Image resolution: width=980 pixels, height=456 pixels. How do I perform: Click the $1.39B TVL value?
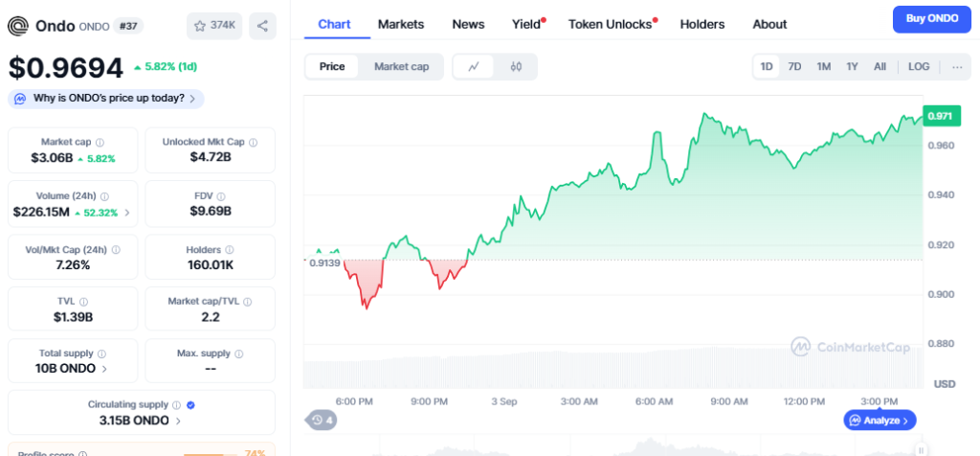tap(73, 317)
